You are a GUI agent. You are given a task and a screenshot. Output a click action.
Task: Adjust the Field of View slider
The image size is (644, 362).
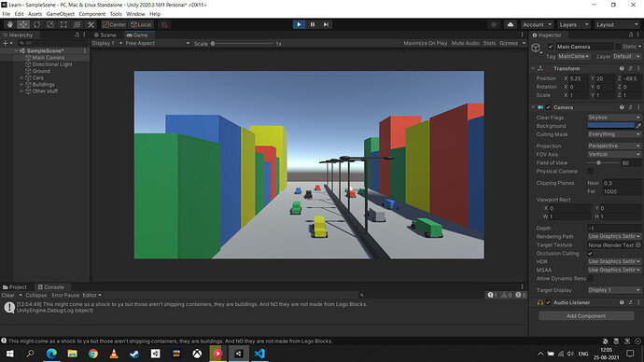tap(603, 163)
